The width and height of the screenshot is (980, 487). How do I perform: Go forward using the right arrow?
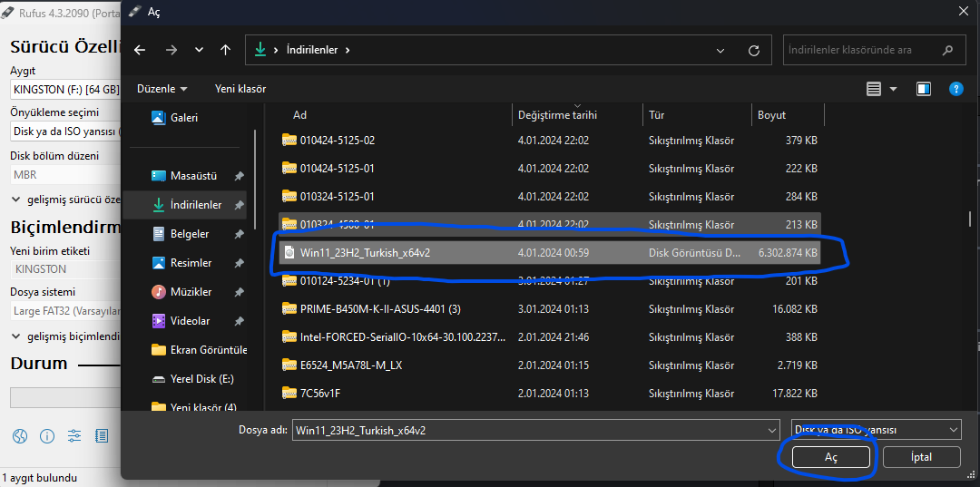(x=171, y=50)
